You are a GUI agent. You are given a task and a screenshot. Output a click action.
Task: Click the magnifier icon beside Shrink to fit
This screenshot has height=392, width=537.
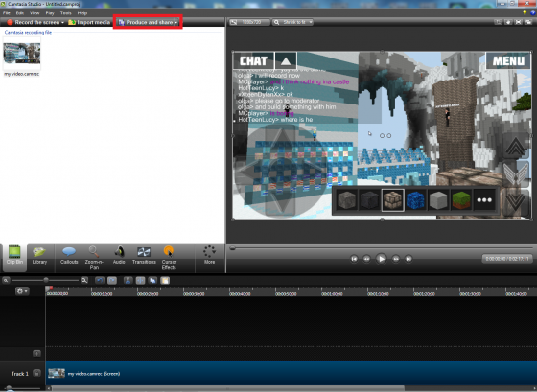pos(276,22)
